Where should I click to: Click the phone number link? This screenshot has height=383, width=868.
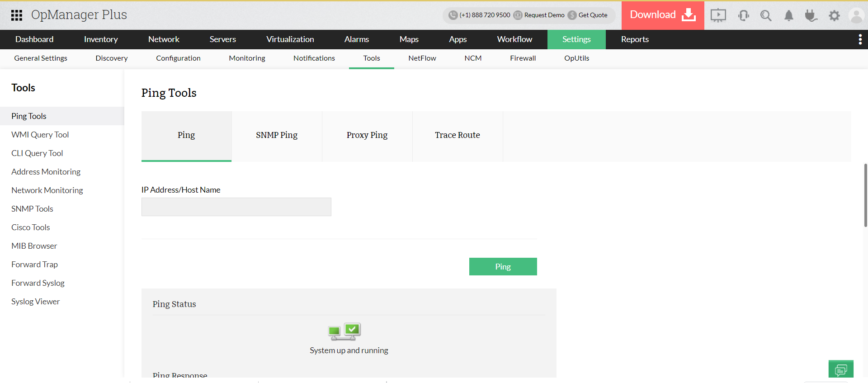pyautogui.click(x=485, y=15)
